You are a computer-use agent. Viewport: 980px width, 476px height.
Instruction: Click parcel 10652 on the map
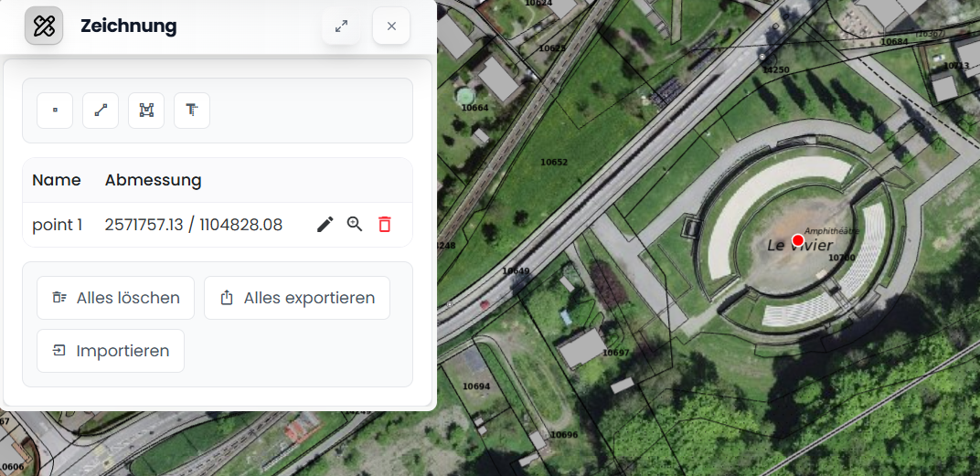click(x=554, y=163)
